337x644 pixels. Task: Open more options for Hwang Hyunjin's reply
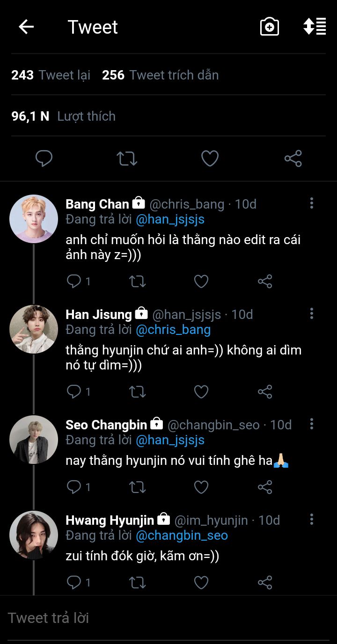tap(312, 519)
